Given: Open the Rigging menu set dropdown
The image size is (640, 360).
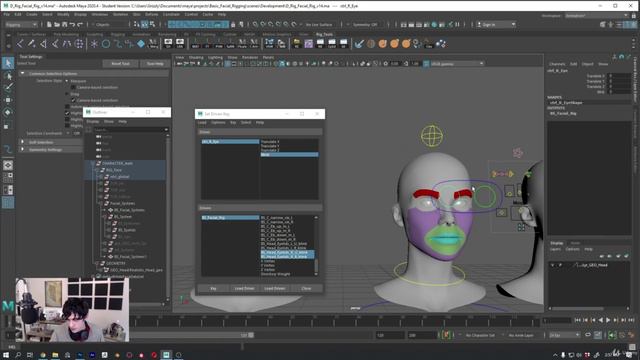Looking at the screenshot, I should click(21, 24).
